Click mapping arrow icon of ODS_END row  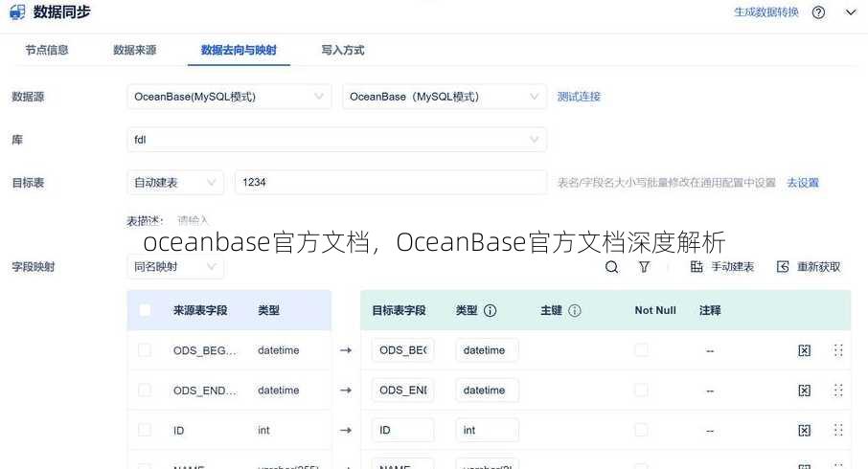pyautogui.click(x=346, y=390)
